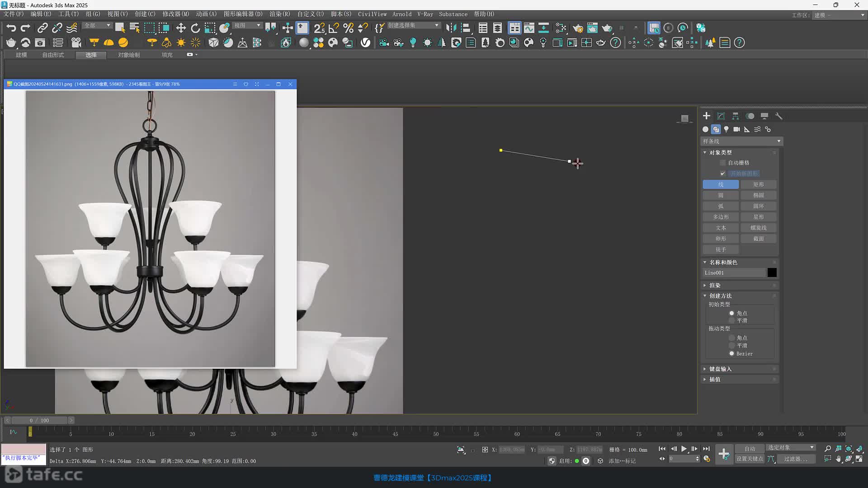Viewport: 868px width, 488px height.
Task: Open the File (文件) menu
Action: (x=14, y=14)
